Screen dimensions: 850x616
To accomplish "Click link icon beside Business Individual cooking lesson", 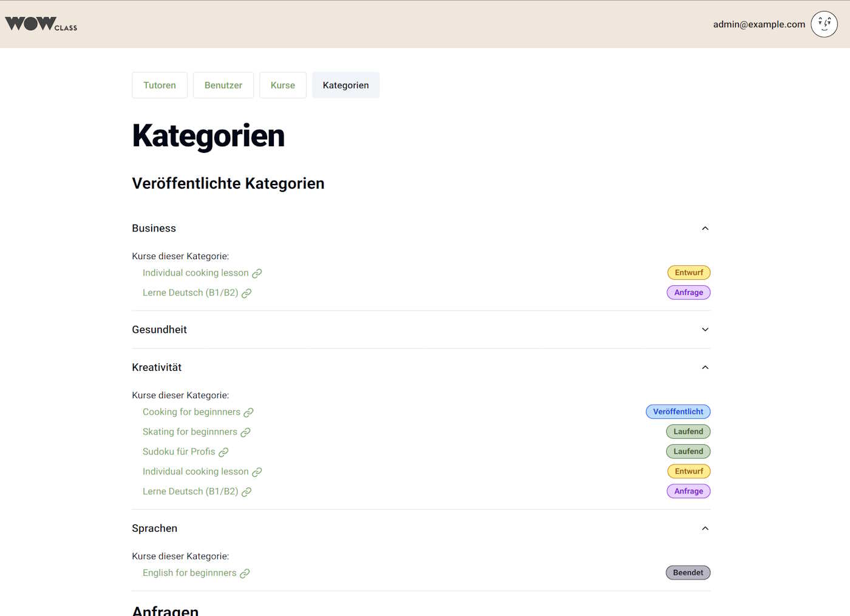I will tap(257, 274).
